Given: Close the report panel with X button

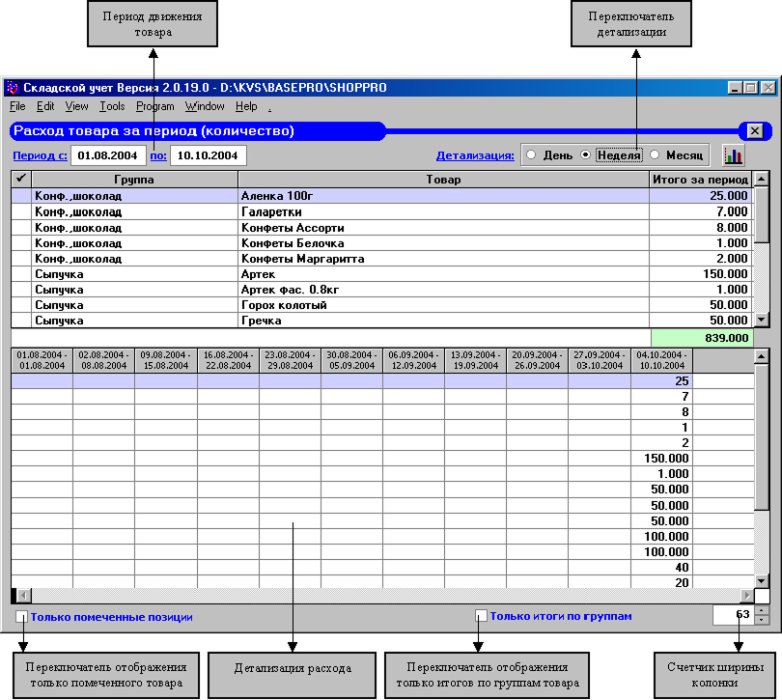Looking at the screenshot, I should click(x=755, y=130).
